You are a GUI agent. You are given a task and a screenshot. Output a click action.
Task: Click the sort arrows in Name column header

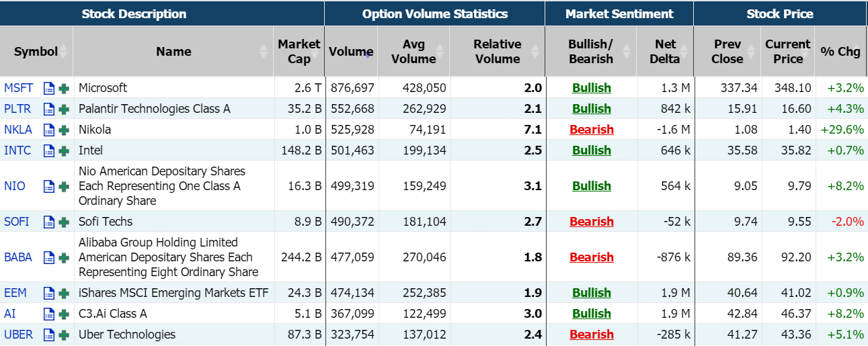[264, 52]
